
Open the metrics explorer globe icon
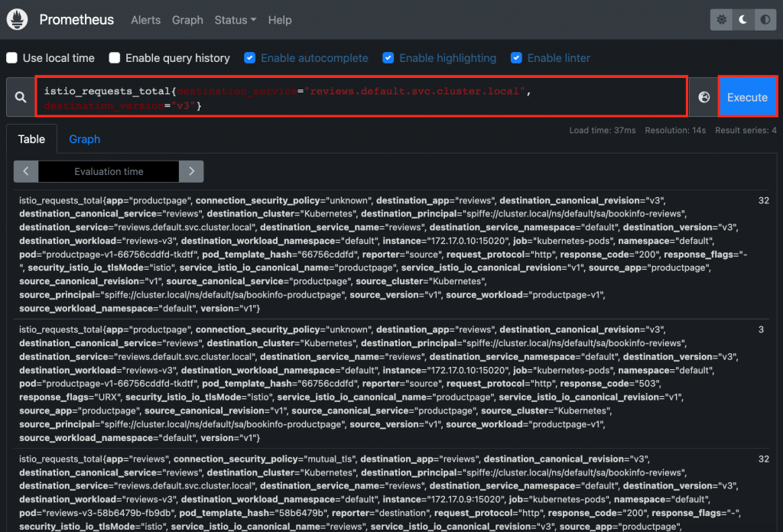tap(703, 97)
